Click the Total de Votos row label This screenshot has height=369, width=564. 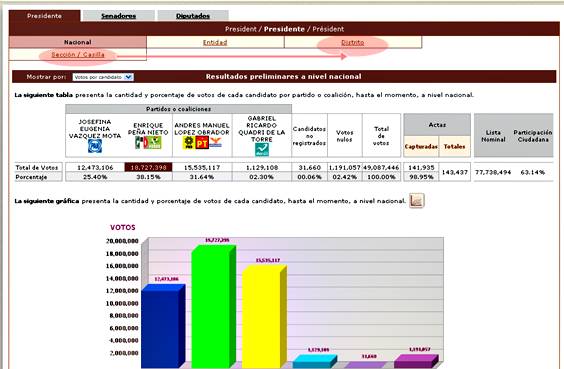pyautogui.click(x=37, y=167)
